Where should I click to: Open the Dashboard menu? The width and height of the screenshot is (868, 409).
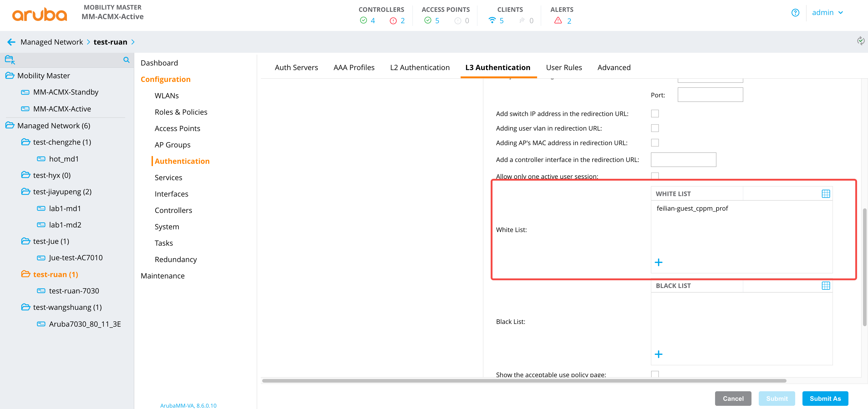159,63
